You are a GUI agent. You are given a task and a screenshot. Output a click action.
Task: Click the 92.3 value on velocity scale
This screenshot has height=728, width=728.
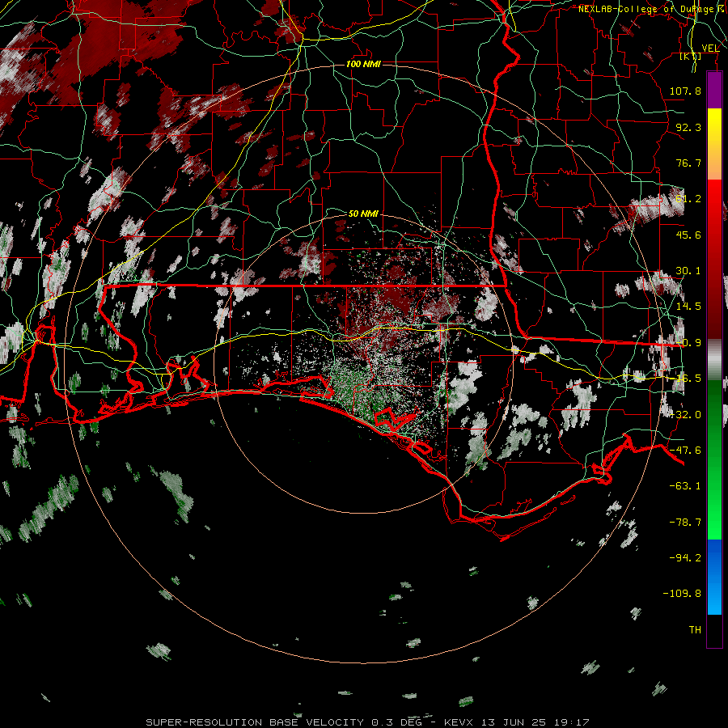(688, 127)
